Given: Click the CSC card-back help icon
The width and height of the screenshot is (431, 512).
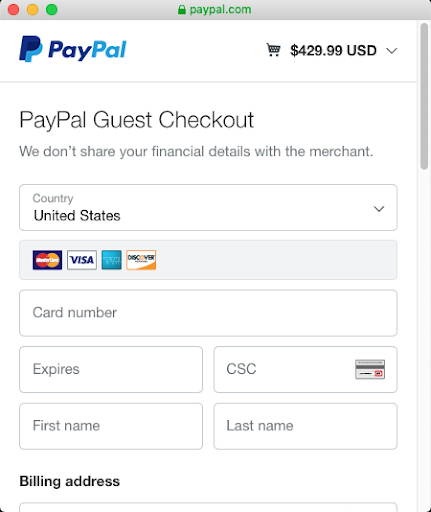Looking at the screenshot, I should (x=370, y=369).
